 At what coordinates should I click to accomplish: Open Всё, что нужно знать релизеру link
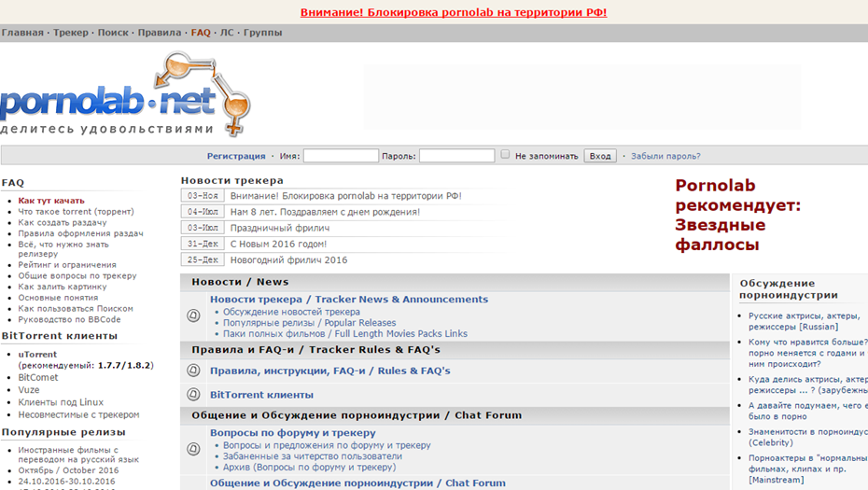[63, 249]
